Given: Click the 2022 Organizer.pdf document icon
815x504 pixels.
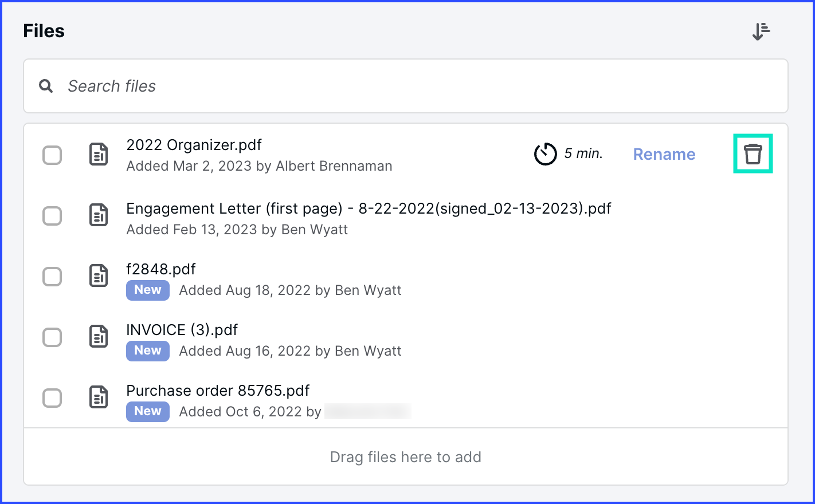Looking at the screenshot, I should (x=99, y=155).
